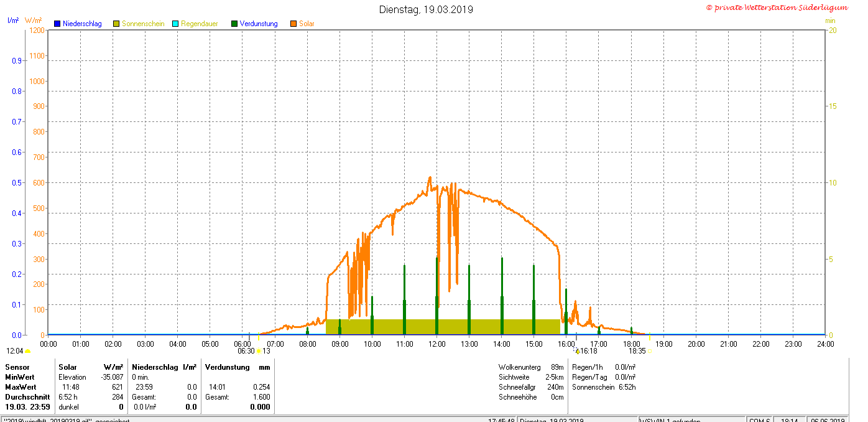
Task: Click the green Verdunstung legend square
Action: 234,24
